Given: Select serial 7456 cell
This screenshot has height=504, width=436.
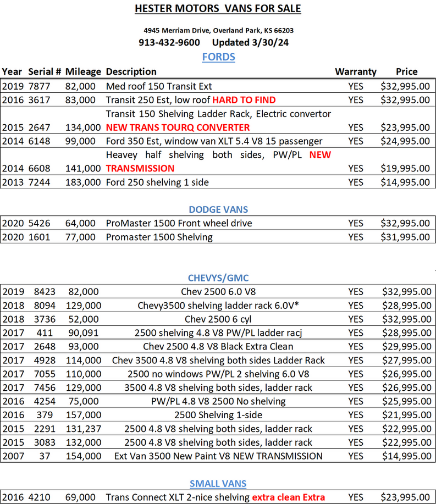Looking at the screenshot, I should [45, 387].
